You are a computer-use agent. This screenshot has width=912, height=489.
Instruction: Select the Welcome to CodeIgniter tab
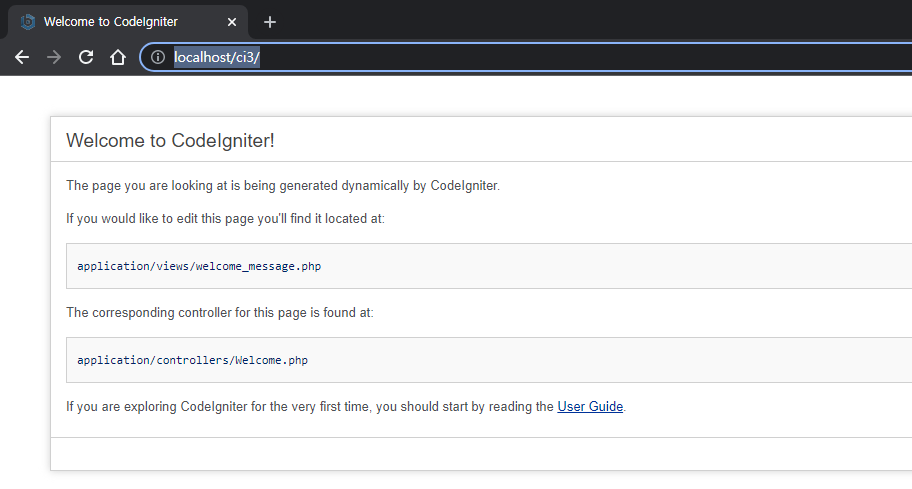click(x=128, y=22)
